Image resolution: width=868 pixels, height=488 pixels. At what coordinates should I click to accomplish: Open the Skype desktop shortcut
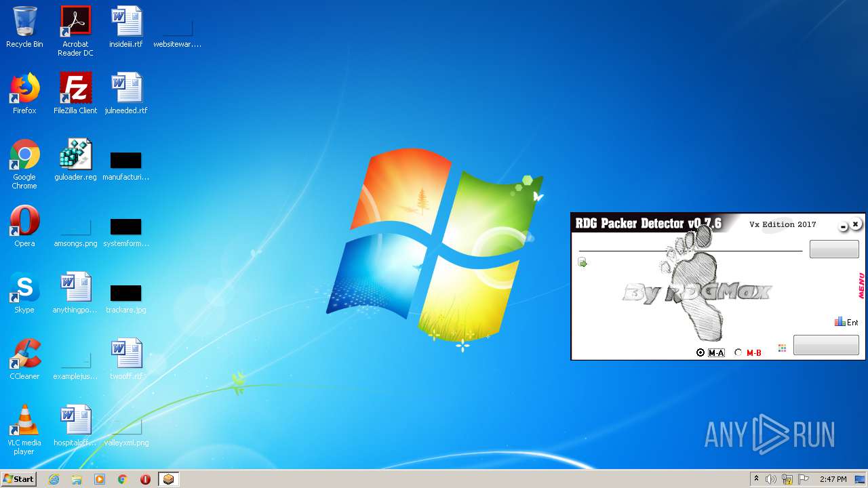click(x=24, y=293)
